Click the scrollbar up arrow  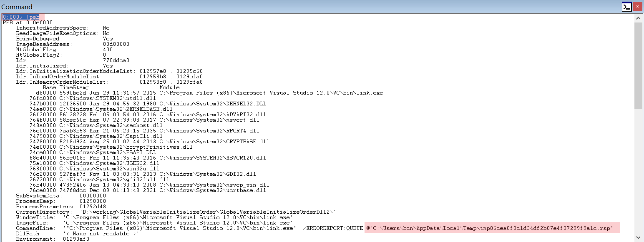[638, 18]
